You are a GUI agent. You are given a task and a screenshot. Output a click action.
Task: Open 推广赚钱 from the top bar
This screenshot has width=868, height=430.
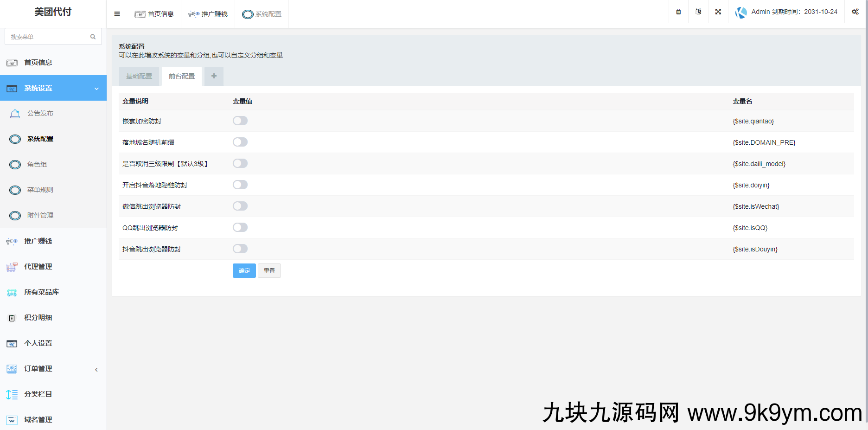[208, 14]
